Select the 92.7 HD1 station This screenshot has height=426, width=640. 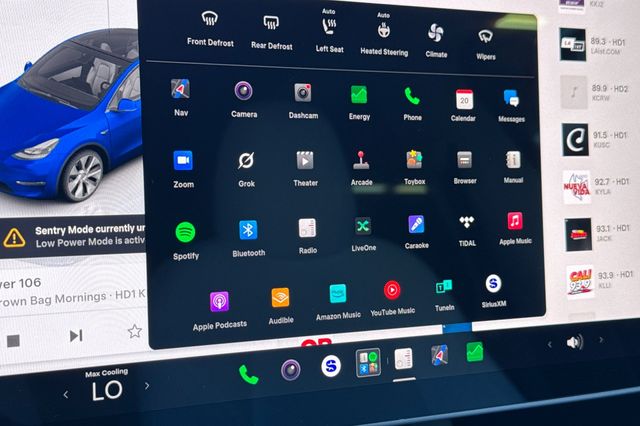[598, 187]
